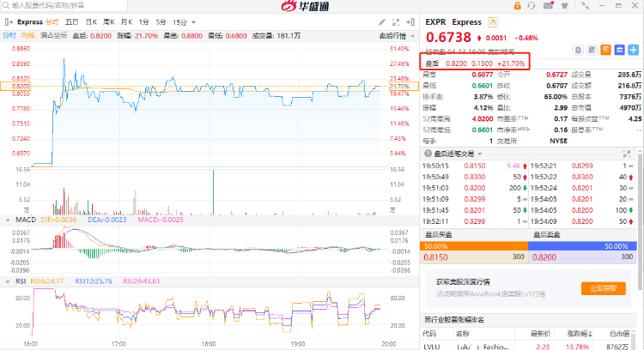Image resolution: width=644 pixels, height=350 pixels.
Task: Open the 盘后行情 dropdown
Action: (397, 36)
